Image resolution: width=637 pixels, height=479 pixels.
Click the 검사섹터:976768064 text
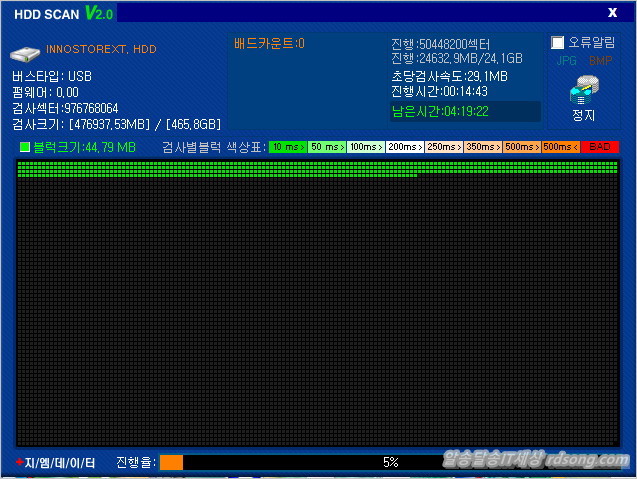[x=65, y=108]
